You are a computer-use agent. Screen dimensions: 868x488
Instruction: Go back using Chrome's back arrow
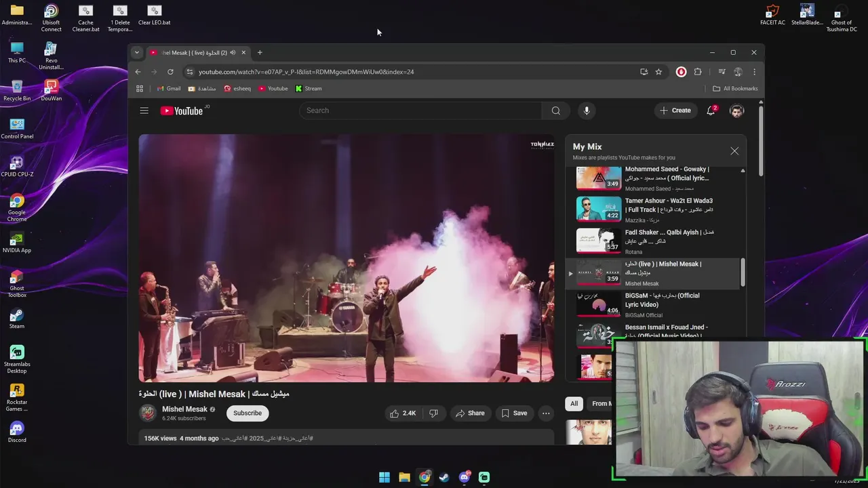point(138,72)
